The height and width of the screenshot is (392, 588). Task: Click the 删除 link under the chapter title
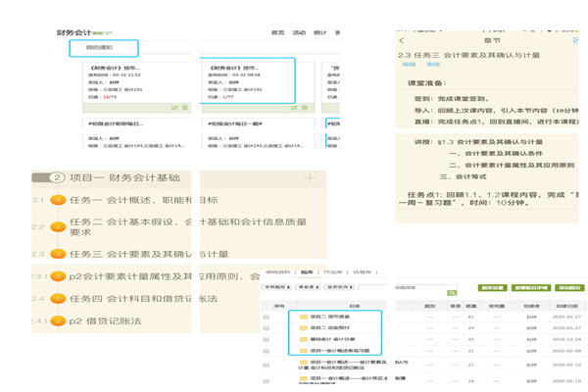point(433,65)
